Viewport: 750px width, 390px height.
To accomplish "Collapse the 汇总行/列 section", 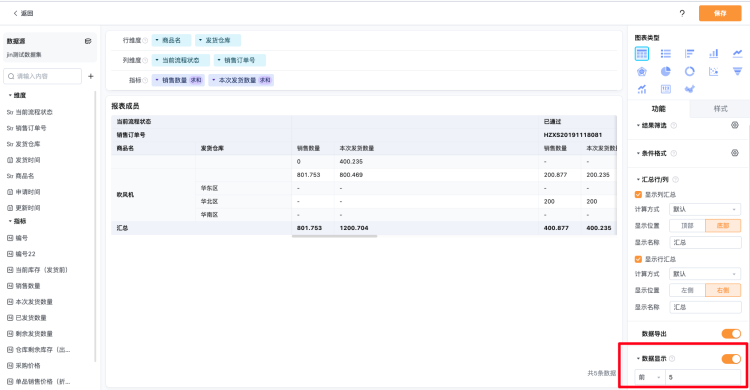I will (638, 179).
